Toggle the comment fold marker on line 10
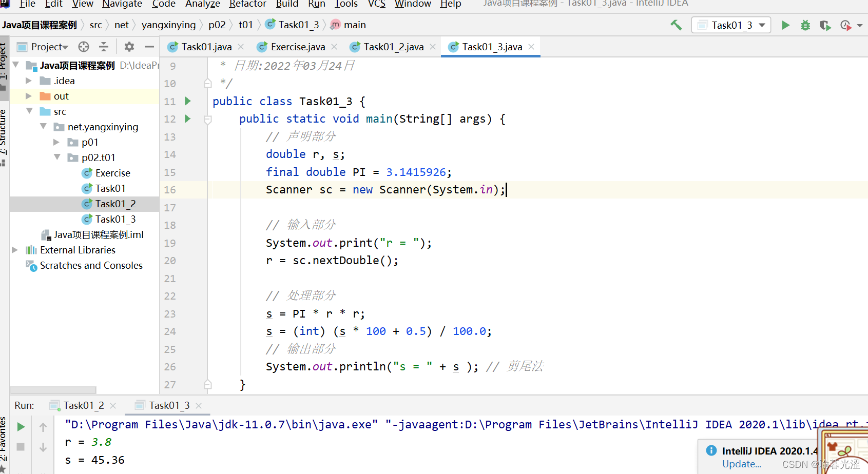868x474 pixels. click(x=208, y=83)
